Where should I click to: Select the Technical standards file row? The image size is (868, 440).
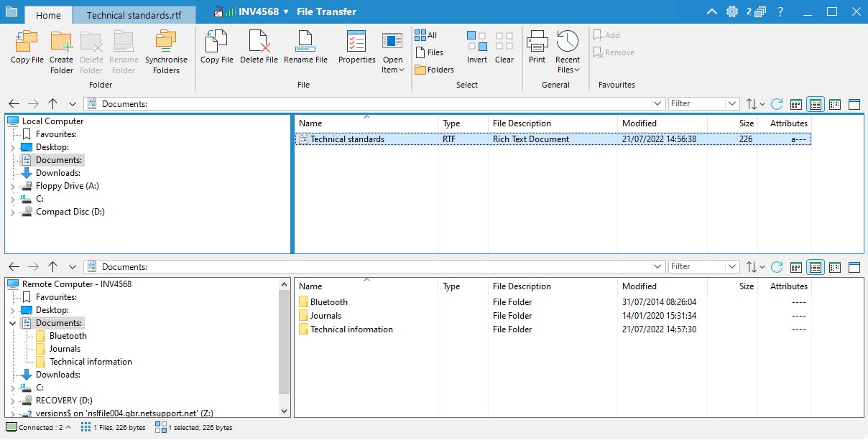pos(553,139)
